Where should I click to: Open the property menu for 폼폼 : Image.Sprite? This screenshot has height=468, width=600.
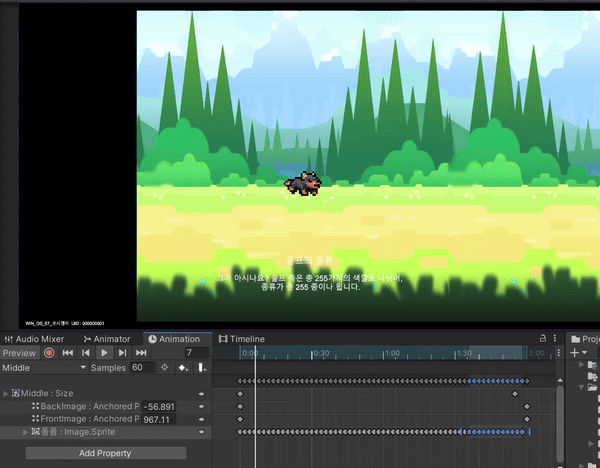pyautogui.click(x=201, y=432)
